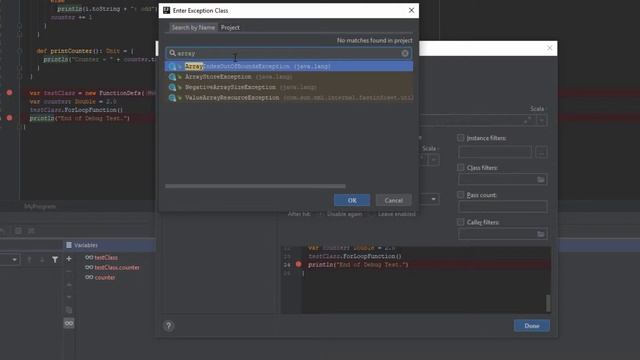Switch to the Search by Name tab
Image resolution: width=640 pixels, height=360 pixels.
coord(193,27)
